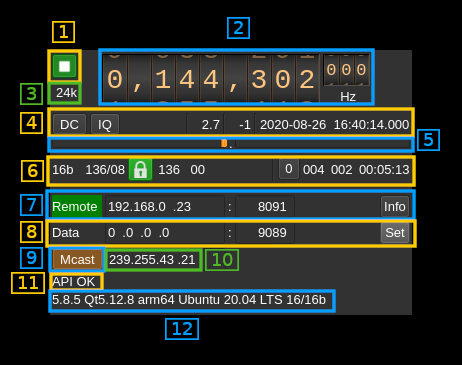462x365 pixels.
Task: Toggle the Mcast multicast button
Action: pyautogui.click(x=77, y=259)
